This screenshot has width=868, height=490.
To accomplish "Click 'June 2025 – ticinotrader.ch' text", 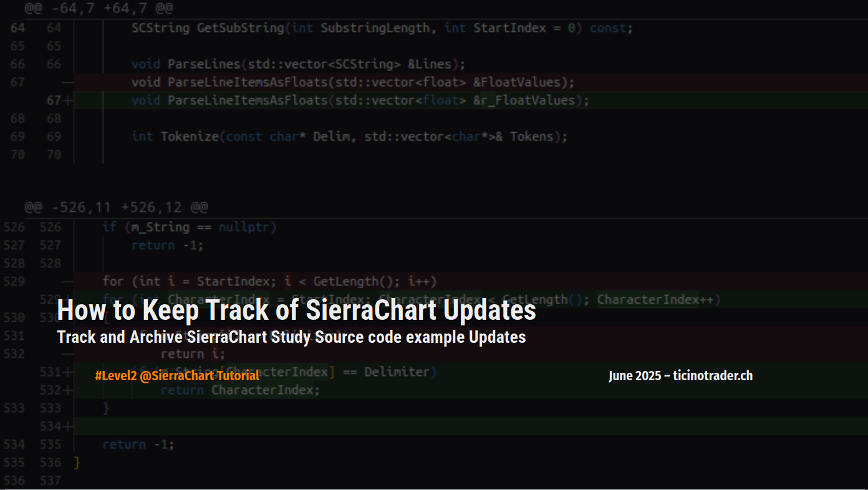I will [680, 376].
